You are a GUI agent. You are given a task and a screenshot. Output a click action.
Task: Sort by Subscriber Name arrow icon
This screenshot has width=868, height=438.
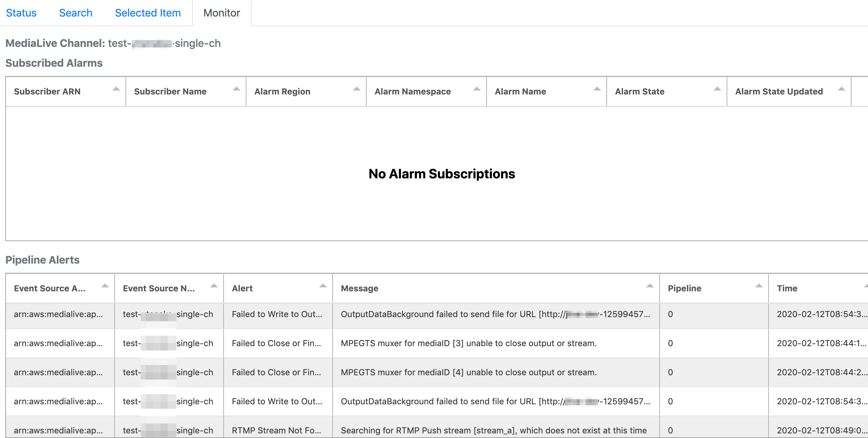(x=236, y=89)
